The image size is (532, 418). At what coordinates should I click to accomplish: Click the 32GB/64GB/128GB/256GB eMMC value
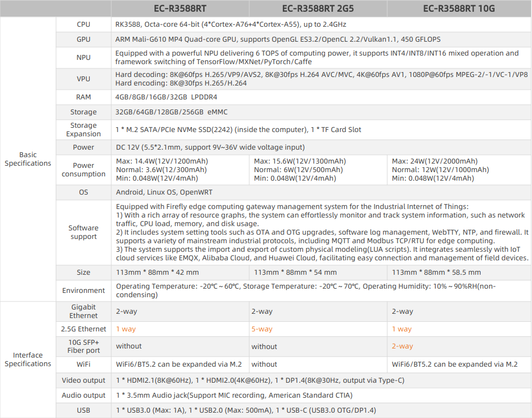171,112
